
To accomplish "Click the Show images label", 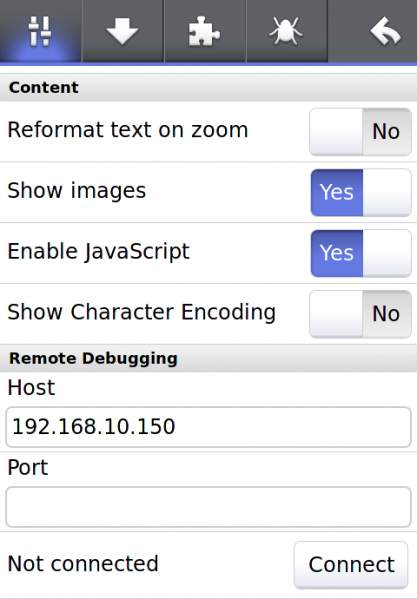I will pyautogui.click(x=77, y=191).
